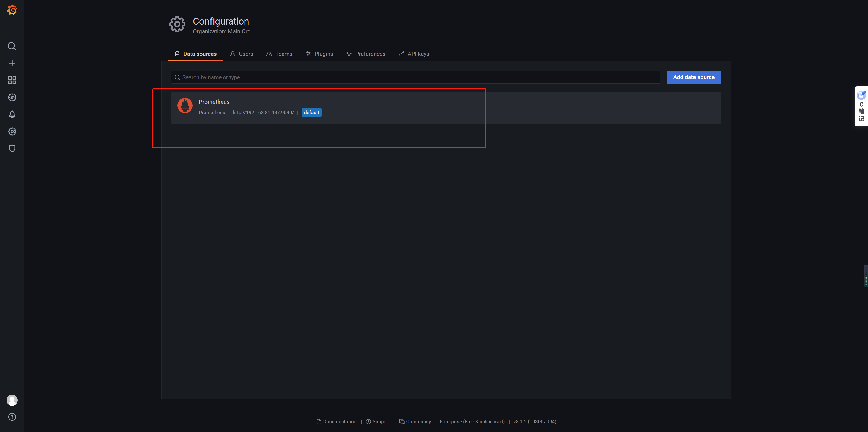This screenshot has height=432, width=868.
Task: Open the Configuration gear icon in sidebar
Action: 12,132
